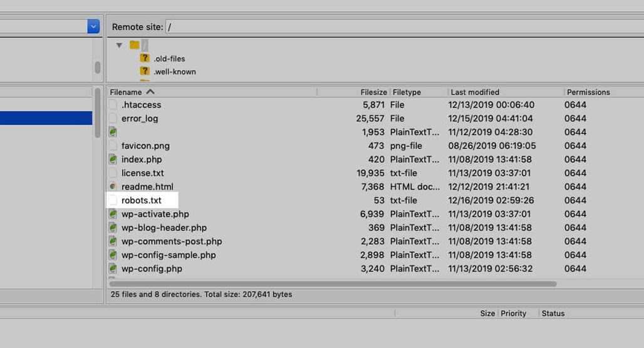Click the .htaccess file icon
The height and width of the screenshot is (348, 644).
113,105
